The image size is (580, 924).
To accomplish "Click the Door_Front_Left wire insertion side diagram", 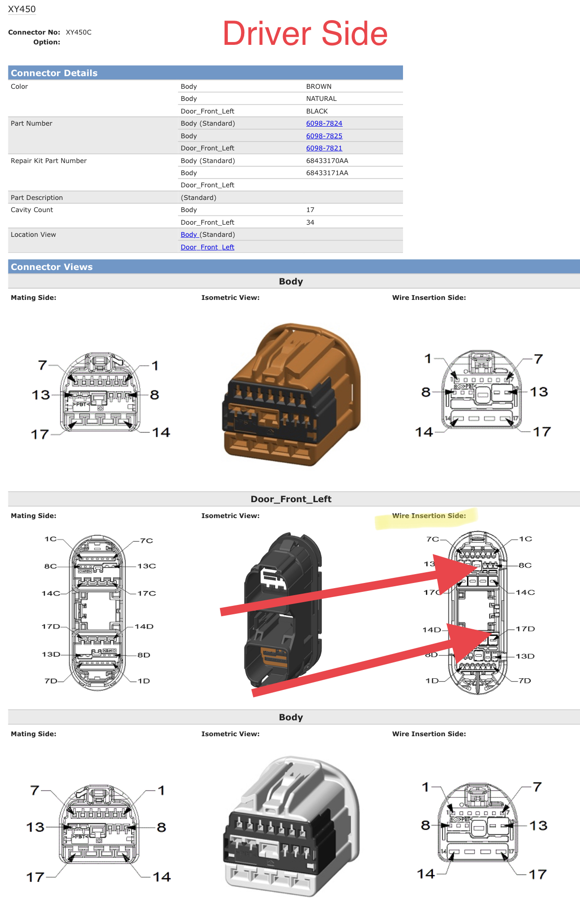I will pos(477,612).
